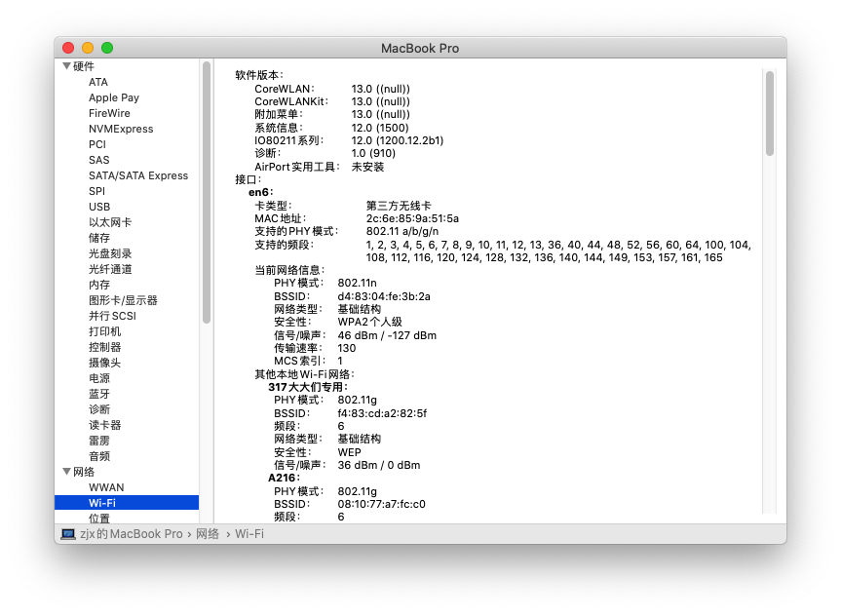Open 图形卡/显示器 category

tap(123, 300)
